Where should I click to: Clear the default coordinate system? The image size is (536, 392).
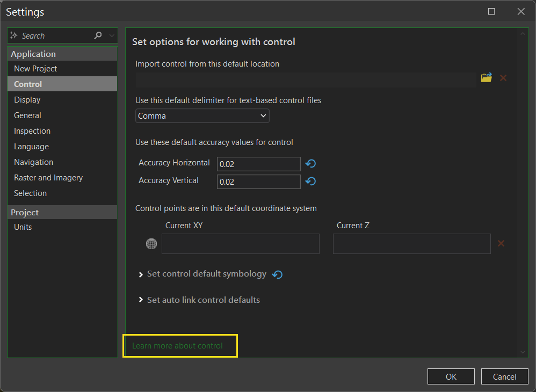tap(501, 243)
